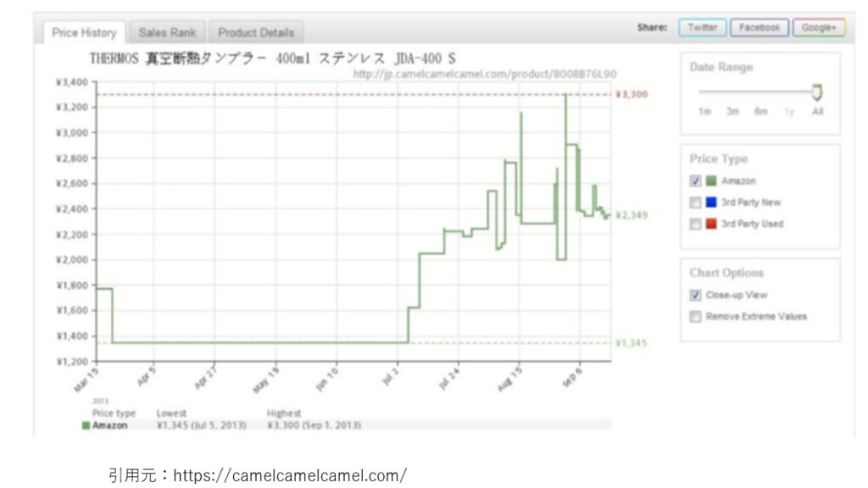The width and height of the screenshot is (868, 488).
Task: Click the camelcamelcamel product URL on the chart
Action: 485,75
